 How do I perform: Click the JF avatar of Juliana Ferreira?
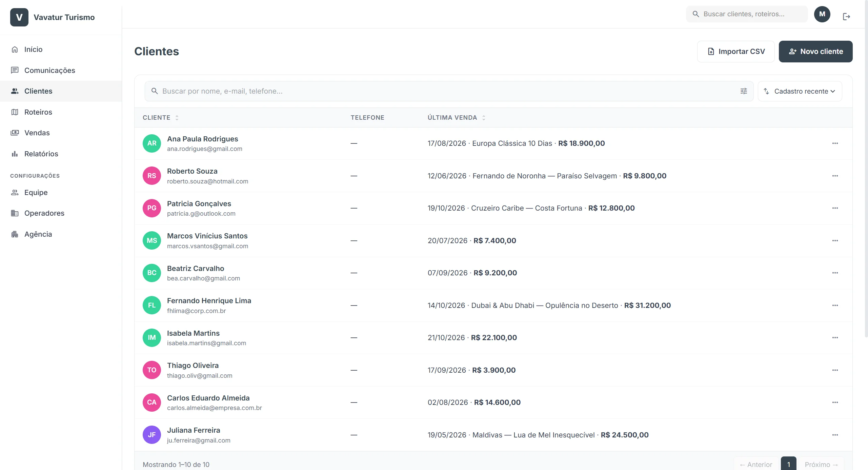[x=152, y=435]
